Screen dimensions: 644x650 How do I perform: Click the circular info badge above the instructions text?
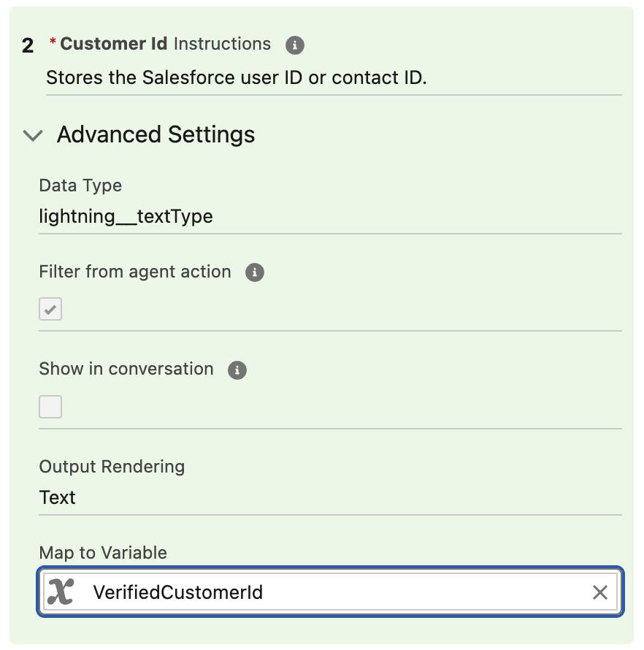tap(295, 45)
